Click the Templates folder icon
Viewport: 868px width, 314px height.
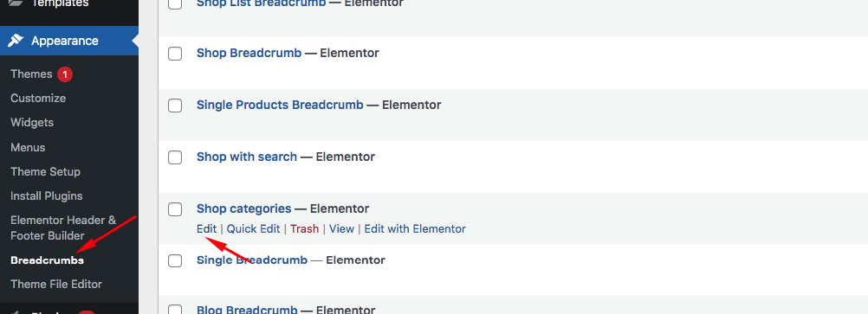tap(16, 3)
